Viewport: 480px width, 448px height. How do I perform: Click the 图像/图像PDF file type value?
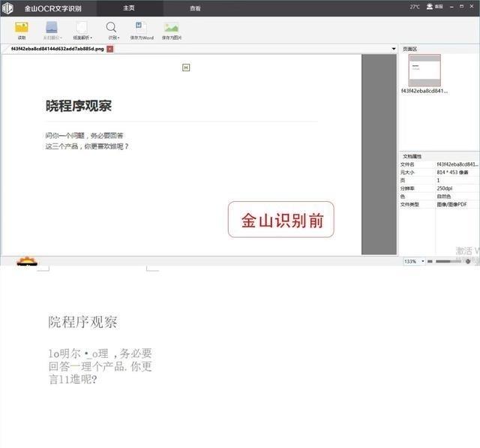pos(451,204)
